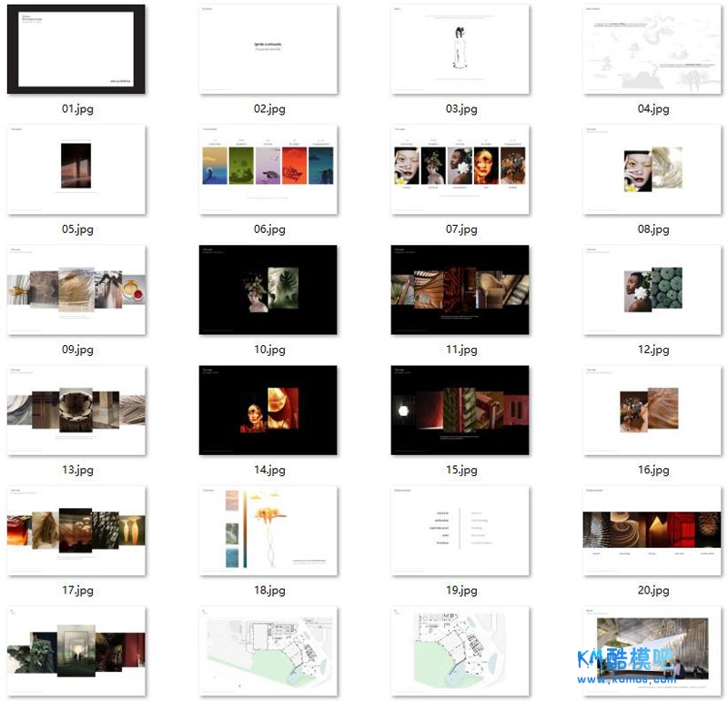
Task: Select the 13.jpg thumbnail
Action: [76, 411]
